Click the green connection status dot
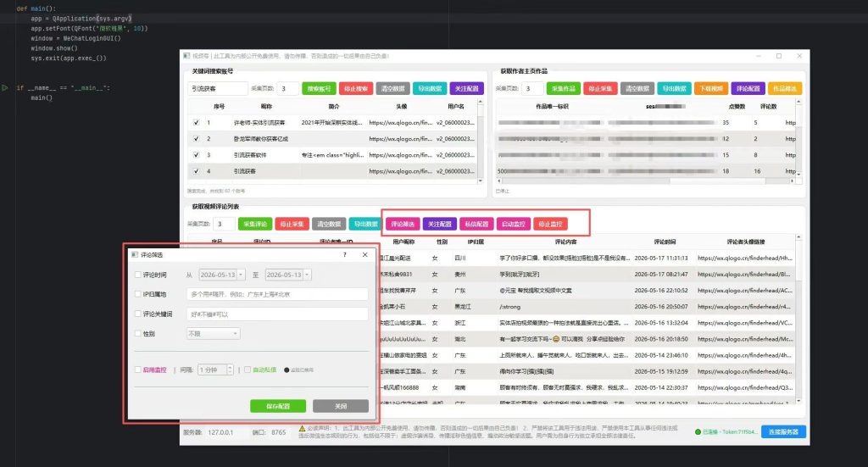 point(698,431)
